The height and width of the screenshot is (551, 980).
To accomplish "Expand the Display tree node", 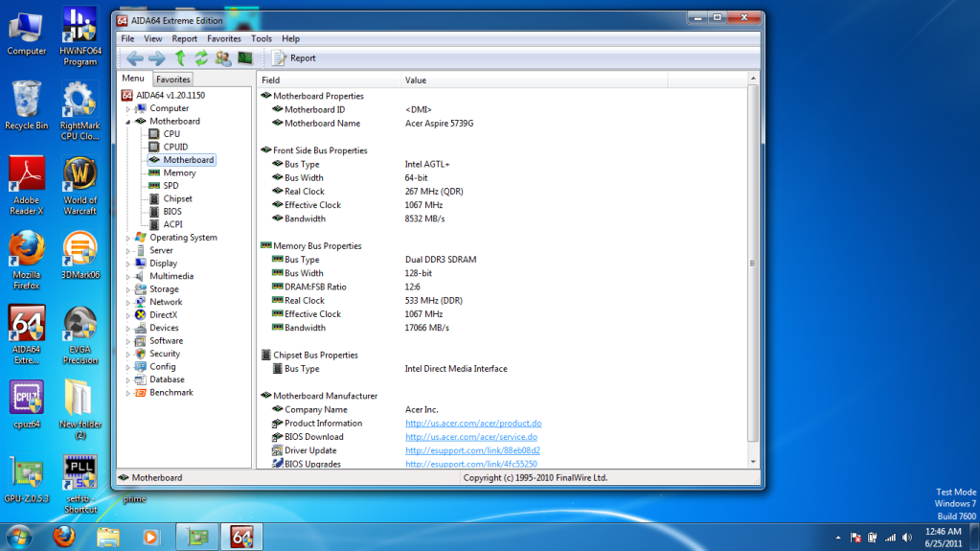I will 128,264.
